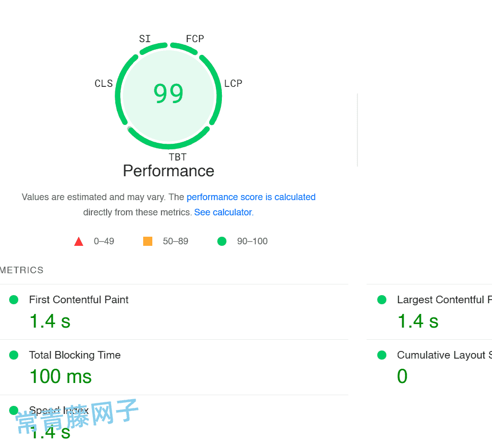Image resolution: width=492 pixels, height=448 pixels.
Task: Click the 99 performance score gauge
Action: [169, 94]
